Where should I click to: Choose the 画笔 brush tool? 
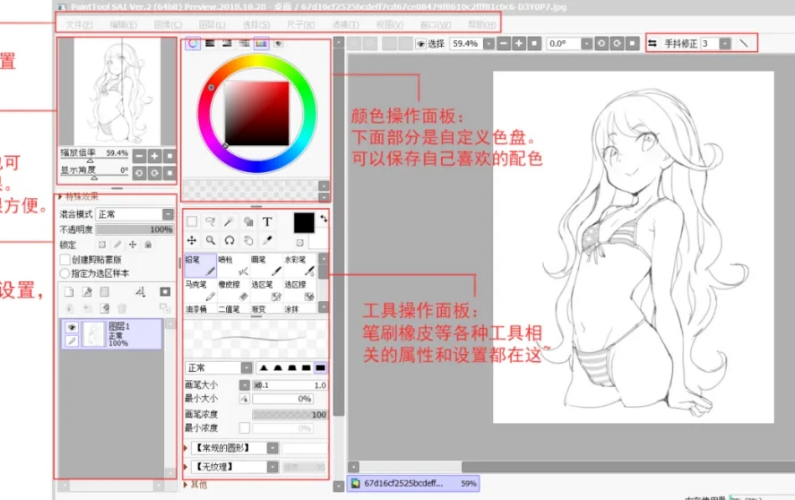(267, 266)
